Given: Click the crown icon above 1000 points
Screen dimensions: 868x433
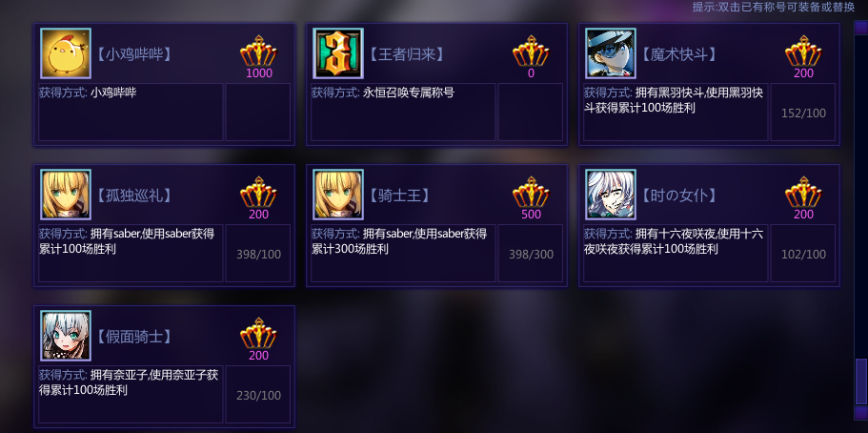Looking at the screenshot, I should [258, 51].
